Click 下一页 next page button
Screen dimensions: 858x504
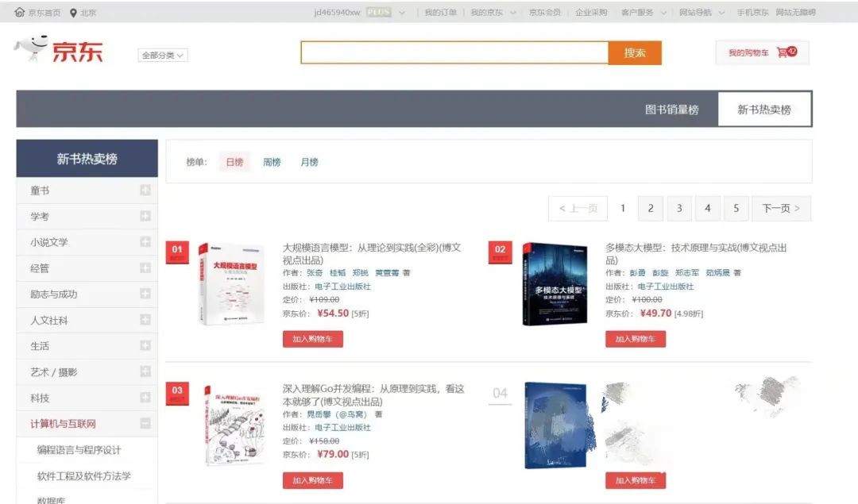[782, 208]
